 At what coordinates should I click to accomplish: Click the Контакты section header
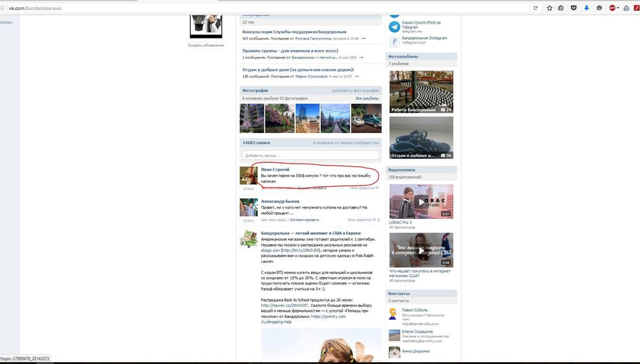click(399, 294)
